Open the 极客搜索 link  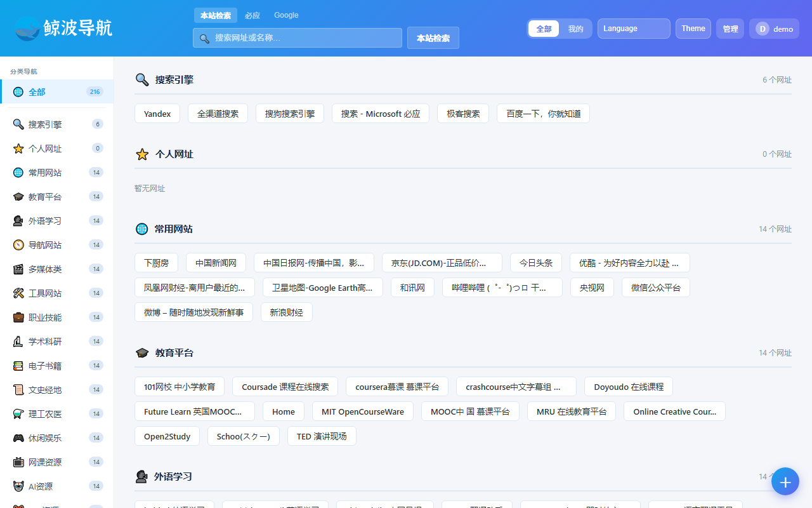pos(463,114)
